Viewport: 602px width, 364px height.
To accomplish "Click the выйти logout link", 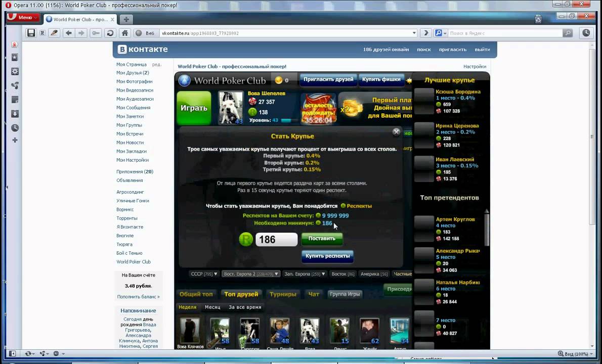I will point(482,50).
